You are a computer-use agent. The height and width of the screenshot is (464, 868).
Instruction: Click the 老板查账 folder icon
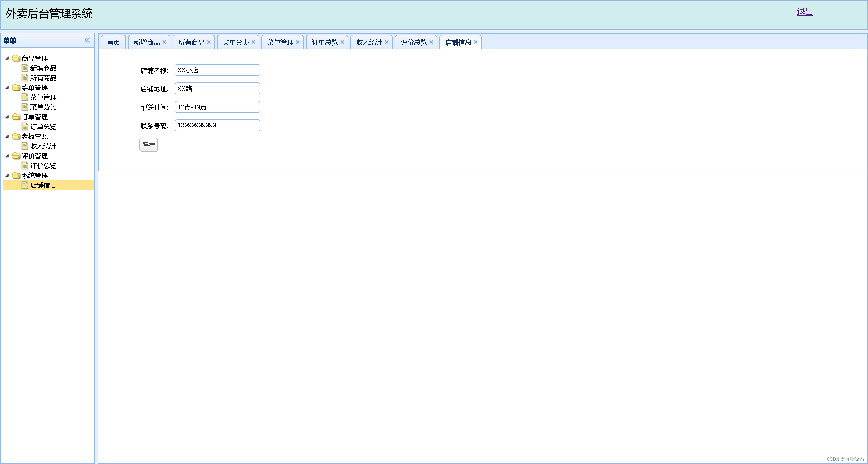16,136
